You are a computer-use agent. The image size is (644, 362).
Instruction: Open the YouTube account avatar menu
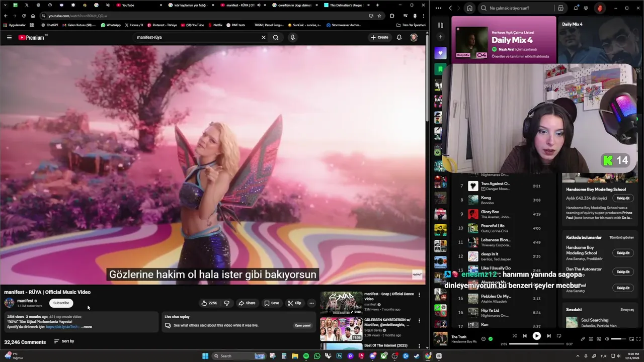pos(414,37)
